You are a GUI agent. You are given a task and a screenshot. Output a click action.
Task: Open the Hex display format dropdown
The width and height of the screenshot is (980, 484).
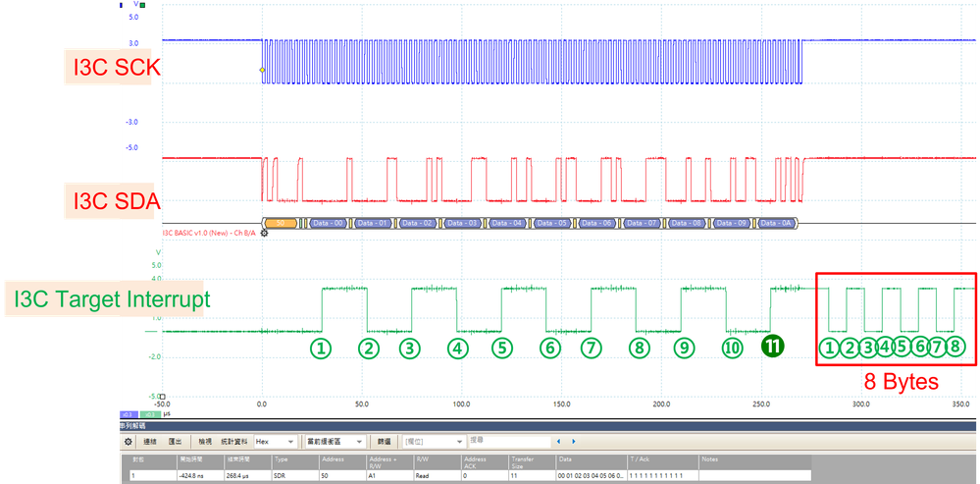(x=275, y=442)
